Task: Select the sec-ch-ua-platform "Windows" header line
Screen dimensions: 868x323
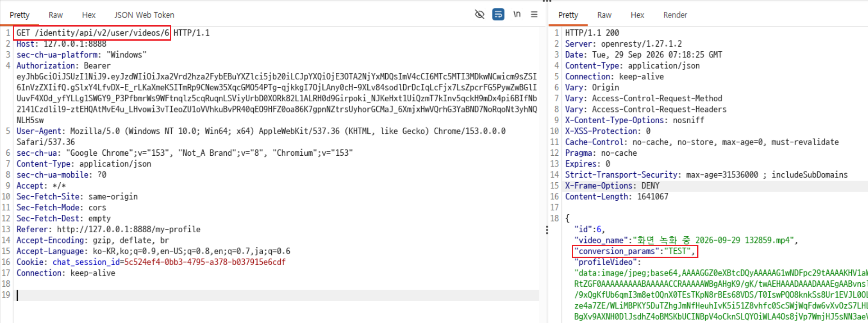Action: (82, 55)
